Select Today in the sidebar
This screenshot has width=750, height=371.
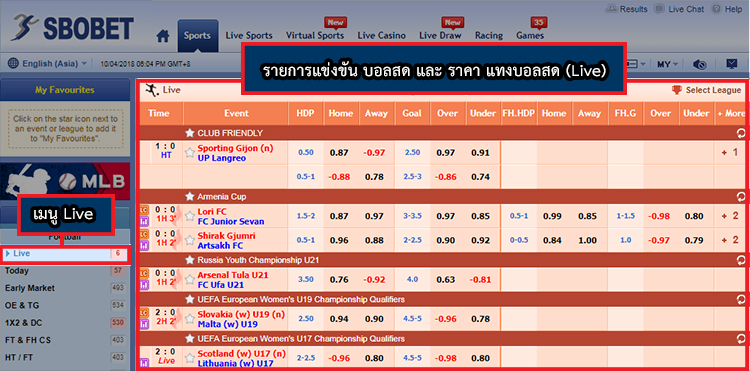click(65, 271)
